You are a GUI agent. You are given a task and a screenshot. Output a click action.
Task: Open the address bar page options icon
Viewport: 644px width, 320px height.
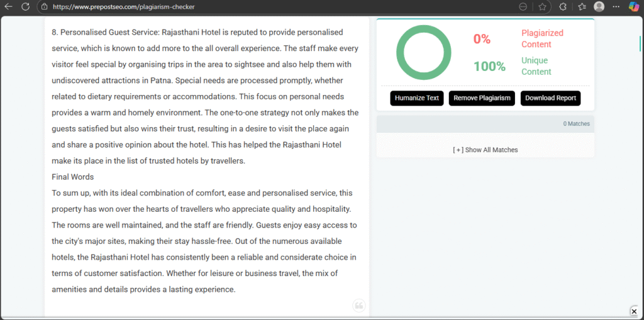click(523, 6)
